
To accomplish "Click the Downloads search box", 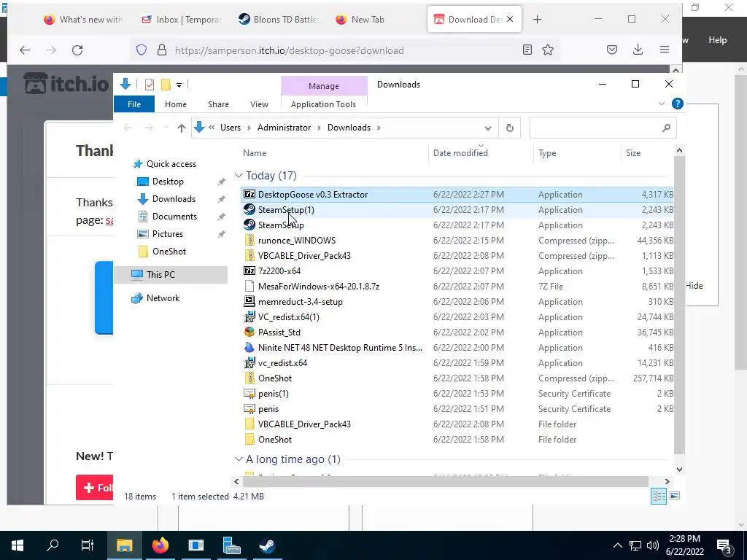I will pos(603,128).
